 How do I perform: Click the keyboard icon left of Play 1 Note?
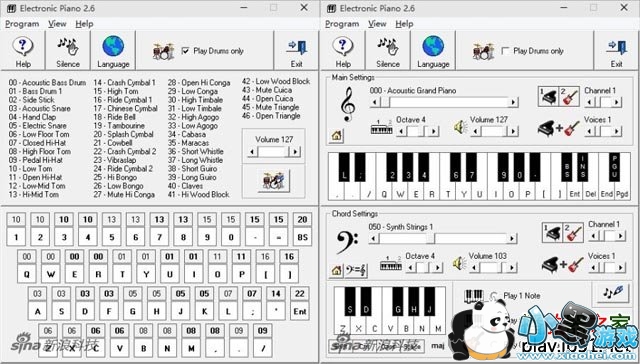pos(474,296)
